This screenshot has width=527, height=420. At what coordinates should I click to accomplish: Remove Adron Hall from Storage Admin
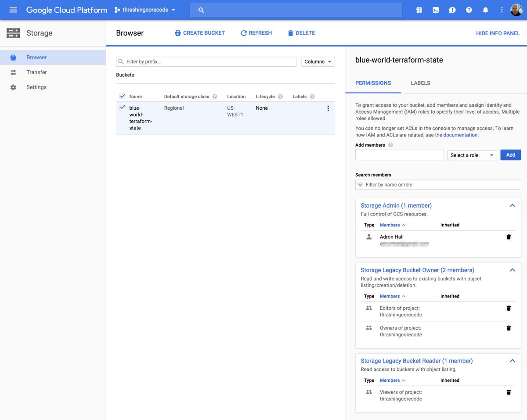point(509,237)
